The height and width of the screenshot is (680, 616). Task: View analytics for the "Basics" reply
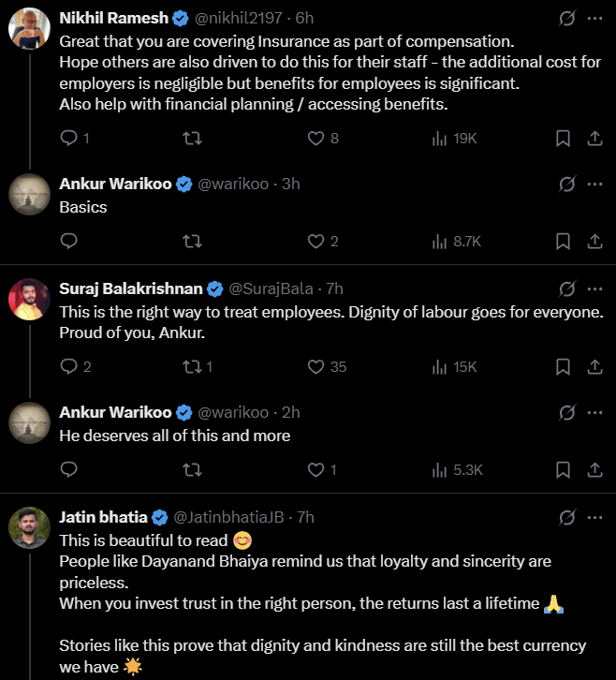coord(456,242)
